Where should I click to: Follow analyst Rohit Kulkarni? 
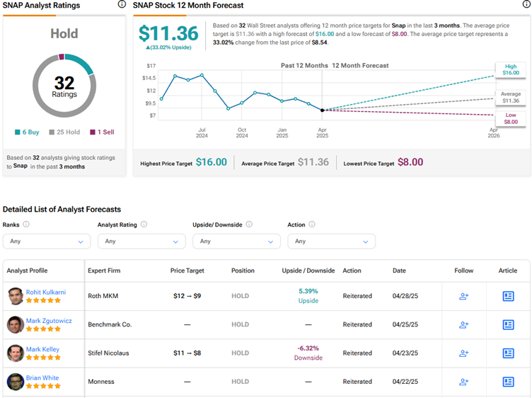click(464, 296)
